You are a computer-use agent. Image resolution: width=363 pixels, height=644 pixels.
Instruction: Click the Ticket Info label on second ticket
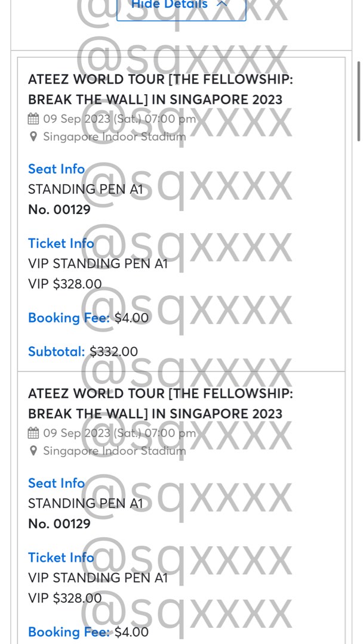pyautogui.click(x=61, y=557)
